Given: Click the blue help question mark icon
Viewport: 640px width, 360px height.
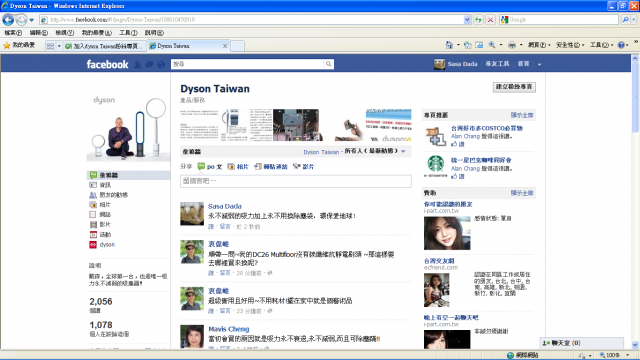Looking at the screenshot, I should click(x=621, y=45).
